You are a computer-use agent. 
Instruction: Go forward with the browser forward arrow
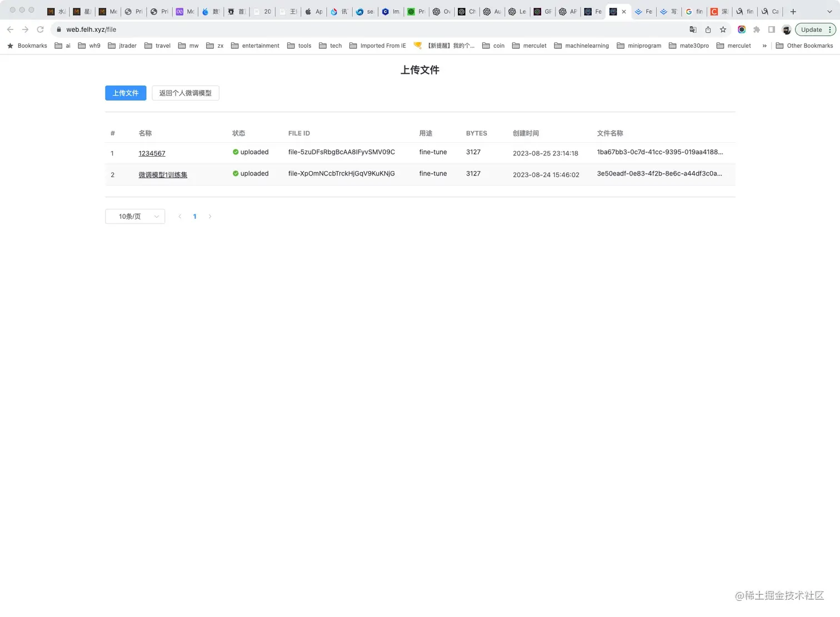25,29
